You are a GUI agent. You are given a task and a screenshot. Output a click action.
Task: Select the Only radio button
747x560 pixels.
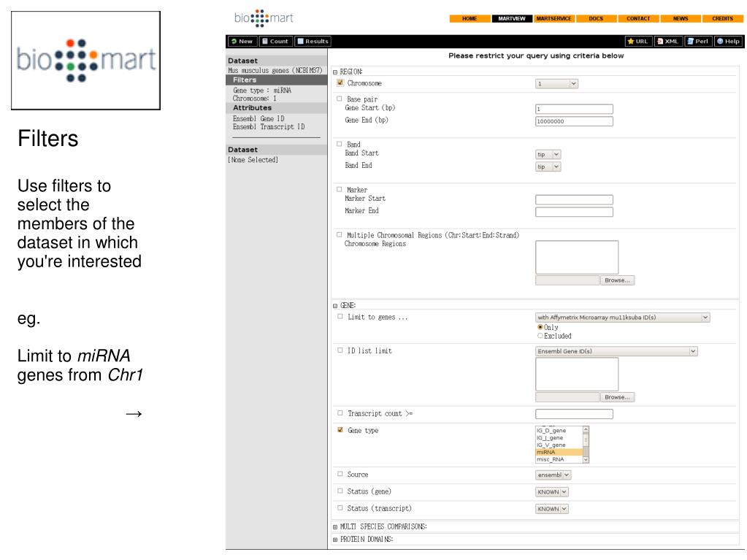[540, 327]
